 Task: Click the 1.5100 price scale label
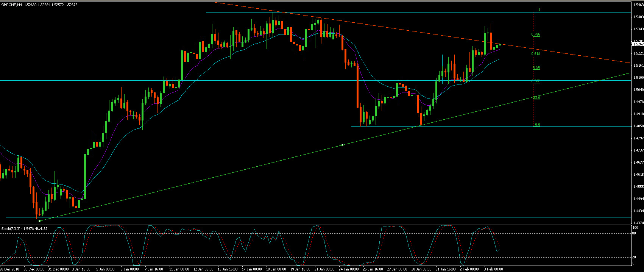pyautogui.click(x=638, y=78)
